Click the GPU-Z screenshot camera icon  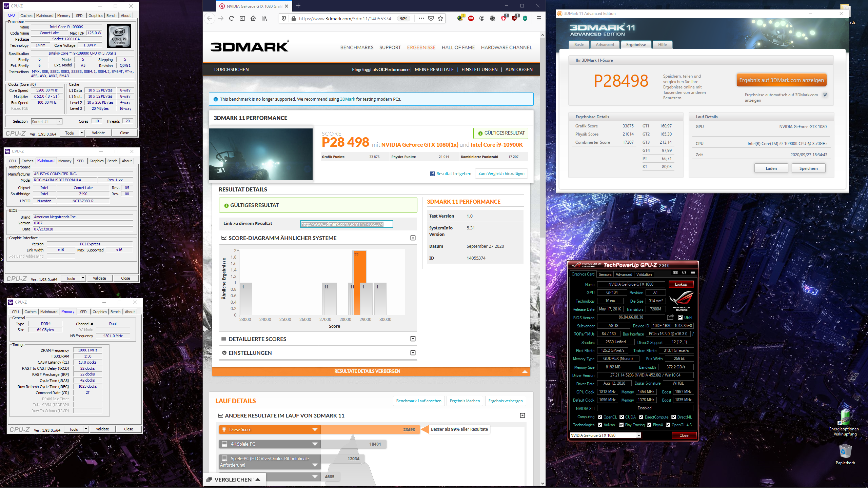click(x=675, y=273)
